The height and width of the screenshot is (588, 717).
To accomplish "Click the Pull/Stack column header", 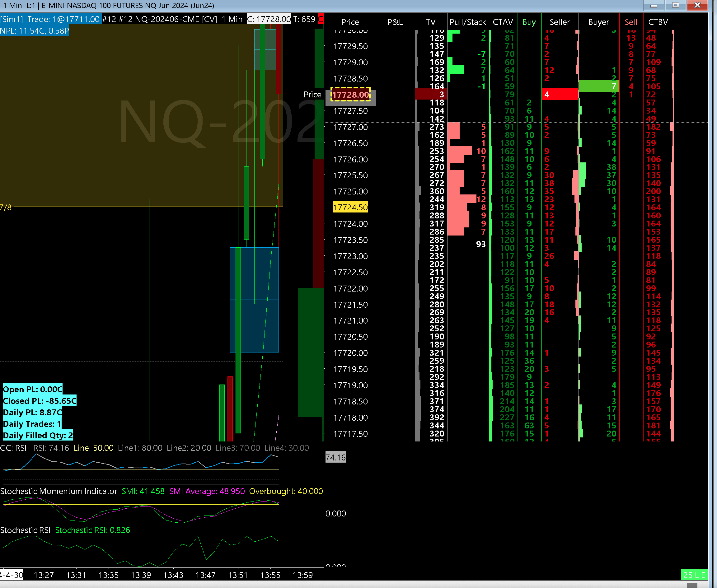I will (467, 22).
